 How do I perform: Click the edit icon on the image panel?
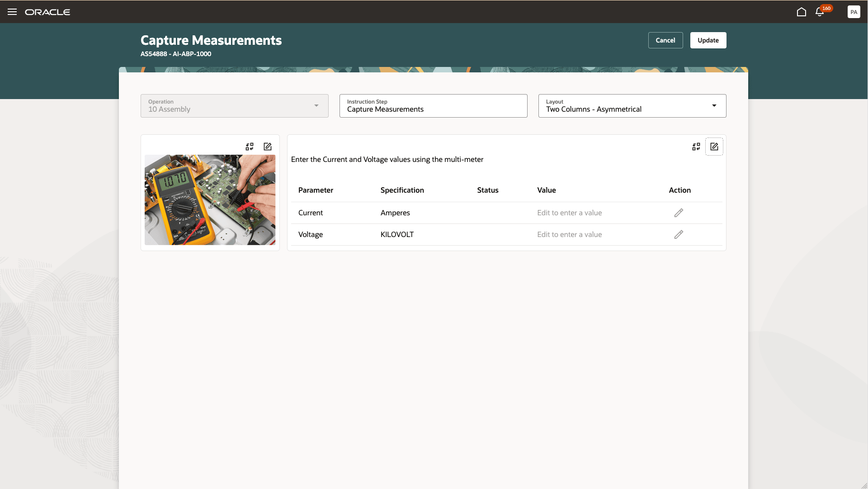coord(268,146)
